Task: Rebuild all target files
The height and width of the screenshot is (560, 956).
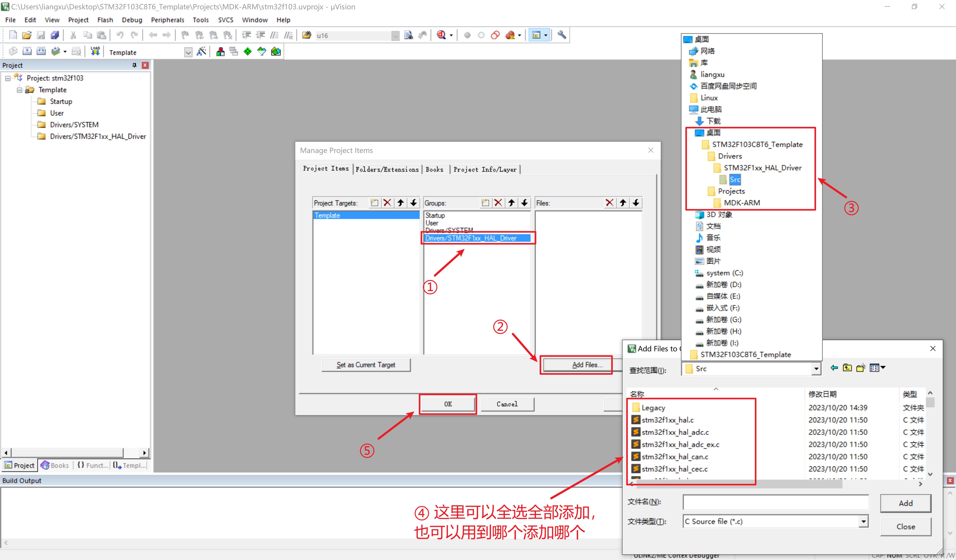Action: coord(41,51)
